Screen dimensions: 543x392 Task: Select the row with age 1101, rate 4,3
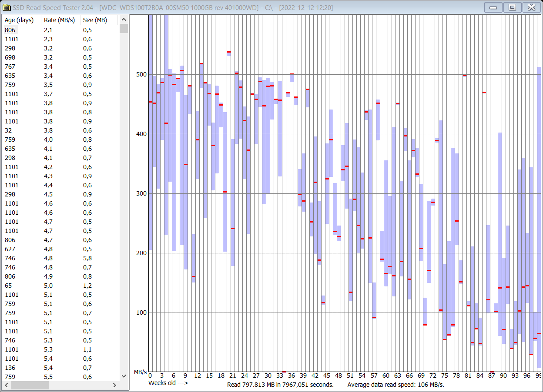point(61,176)
